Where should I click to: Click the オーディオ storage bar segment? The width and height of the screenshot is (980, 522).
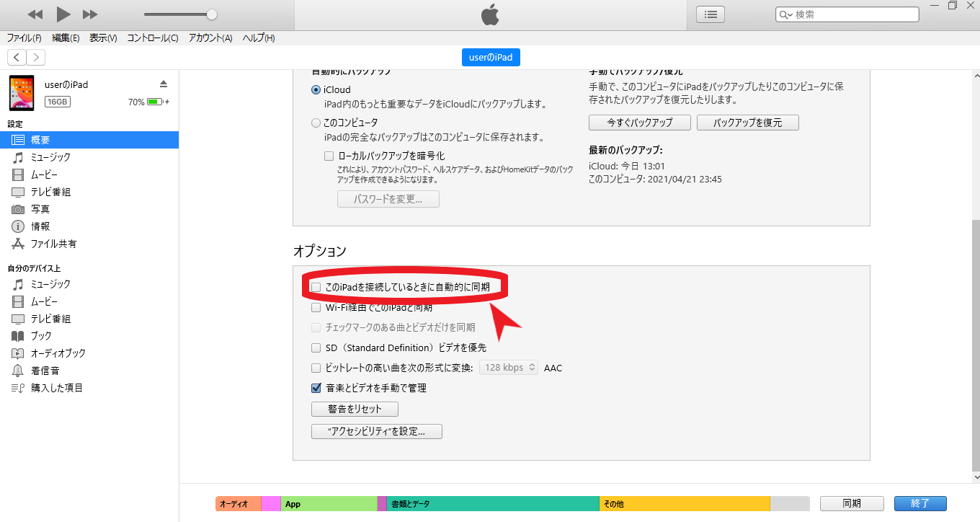point(239,504)
